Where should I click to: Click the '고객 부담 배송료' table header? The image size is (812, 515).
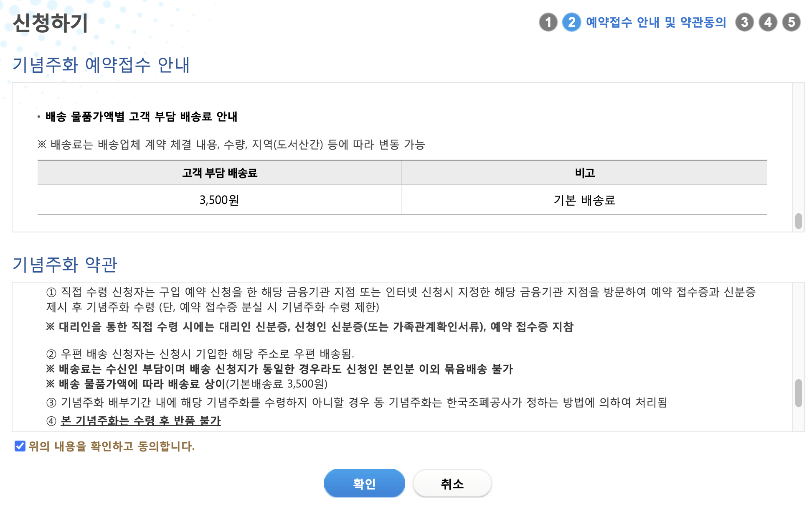(220, 173)
